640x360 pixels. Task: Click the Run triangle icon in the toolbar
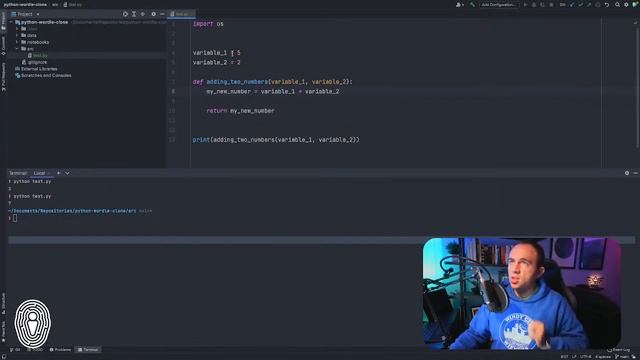tap(525, 5)
